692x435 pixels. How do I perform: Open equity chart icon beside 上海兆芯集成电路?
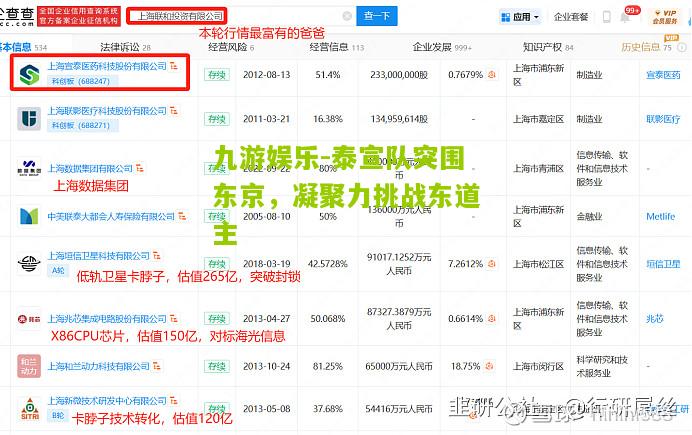(174, 319)
